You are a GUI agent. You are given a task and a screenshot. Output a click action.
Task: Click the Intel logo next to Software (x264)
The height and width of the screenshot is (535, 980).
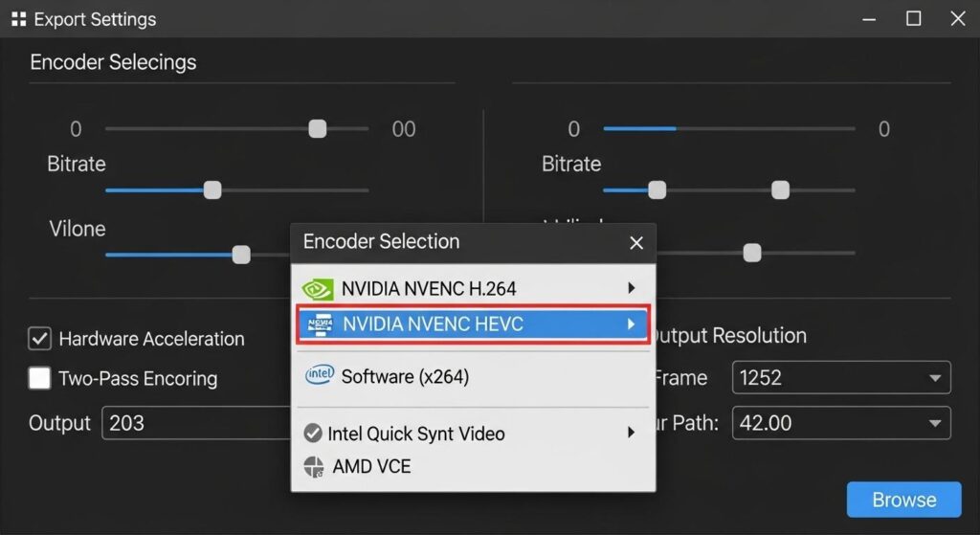pyautogui.click(x=318, y=376)
